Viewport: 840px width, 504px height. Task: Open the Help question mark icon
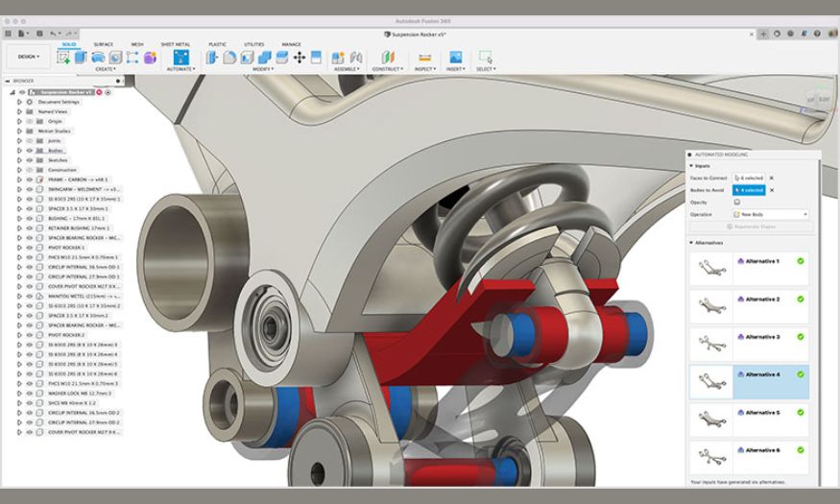click(817, 34)
